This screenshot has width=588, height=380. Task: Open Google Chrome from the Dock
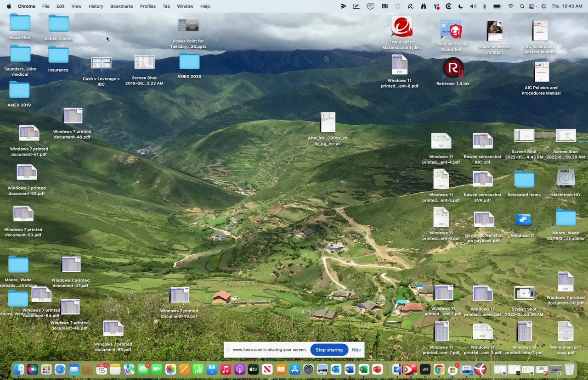[x=439, y=369]
